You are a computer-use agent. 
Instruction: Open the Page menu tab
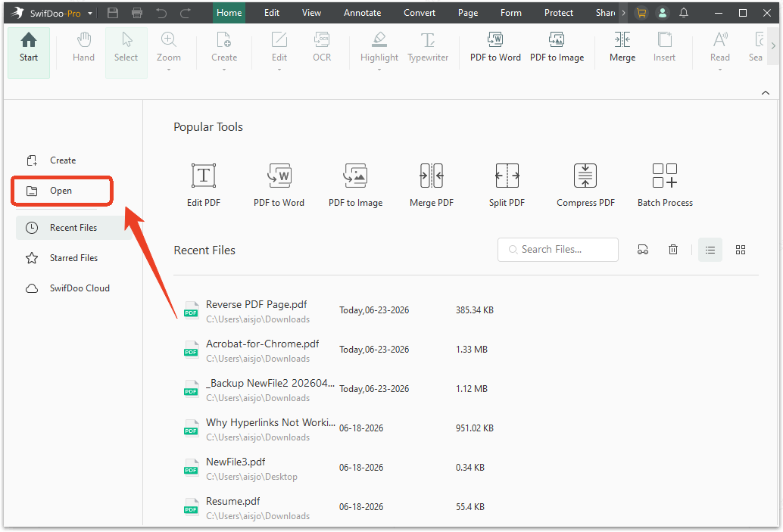(468, 13)
